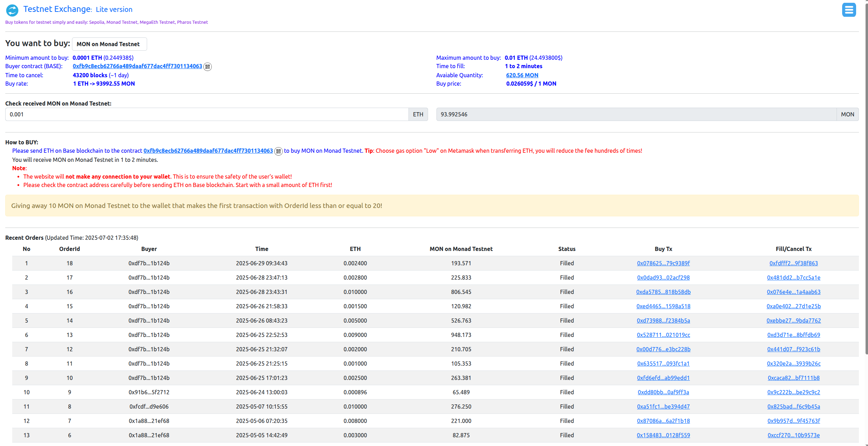Click the Buy rate 1 ETH -> 93992.55 MON value
Screen dimensions: 868x446
104,84
